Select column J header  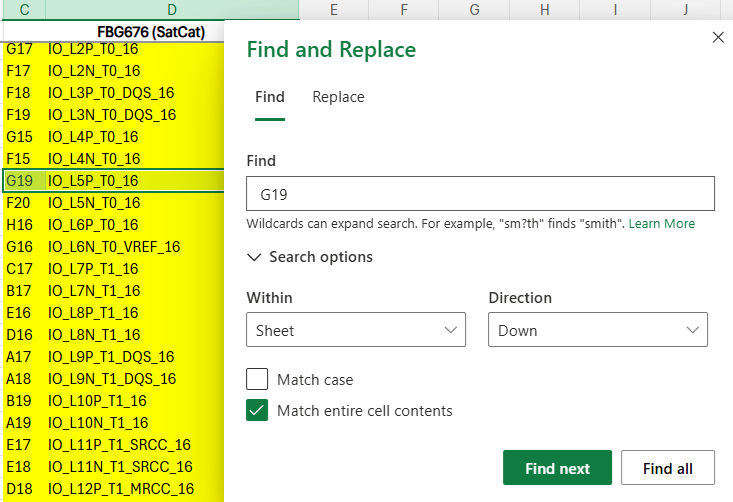[685, 9]
